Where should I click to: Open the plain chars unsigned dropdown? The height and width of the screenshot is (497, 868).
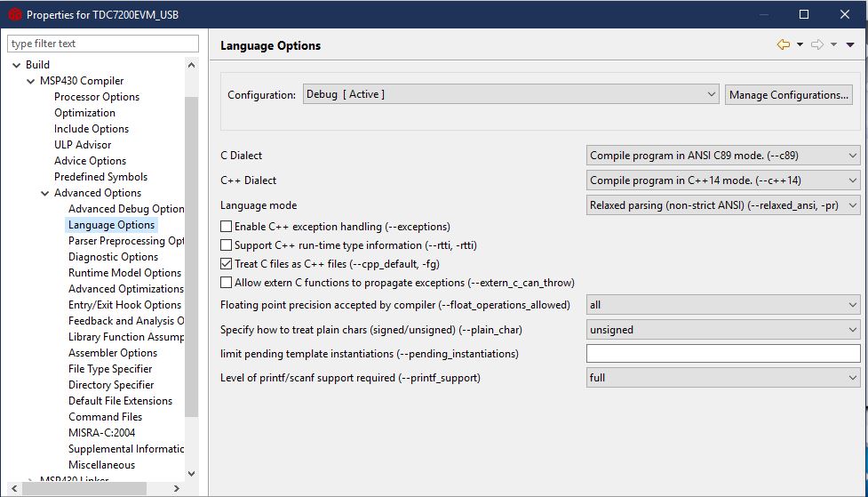(x=723, y=330)
